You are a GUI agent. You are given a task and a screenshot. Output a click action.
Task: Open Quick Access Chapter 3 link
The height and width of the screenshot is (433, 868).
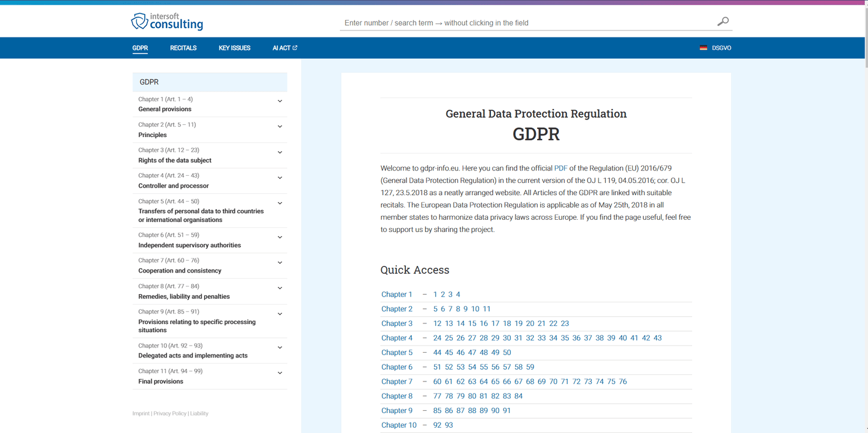397,323
